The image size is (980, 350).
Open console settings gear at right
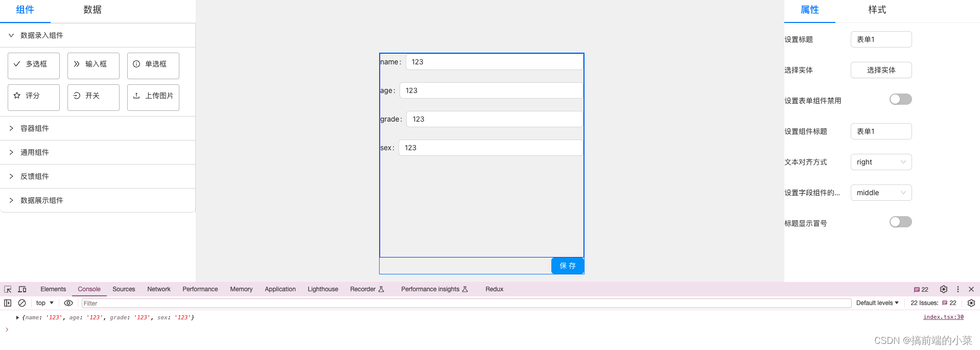971,303
